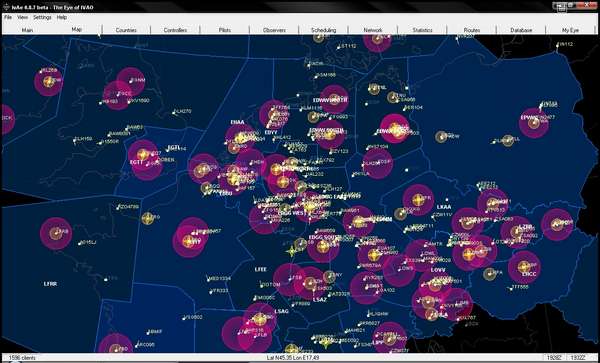This screenshot has width=600, height=363.
Task: Switch to the Countries tab
Action: (x=126, y=30)
